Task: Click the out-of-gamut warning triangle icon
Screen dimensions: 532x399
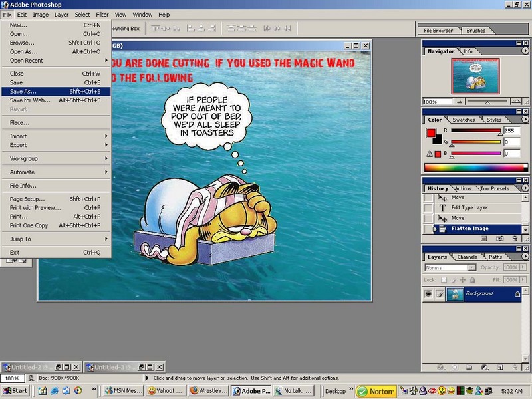Action: [x=430, y=154]
